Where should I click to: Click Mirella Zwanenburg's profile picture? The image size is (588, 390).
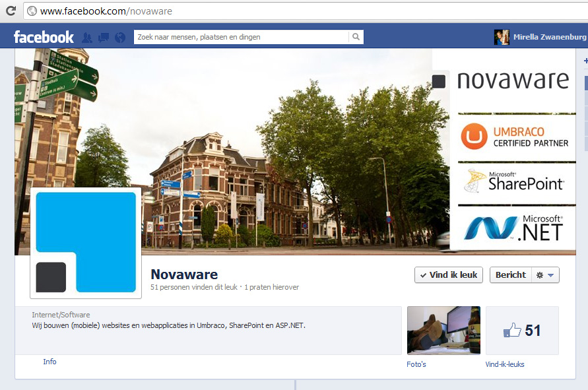tap(502, 38)
